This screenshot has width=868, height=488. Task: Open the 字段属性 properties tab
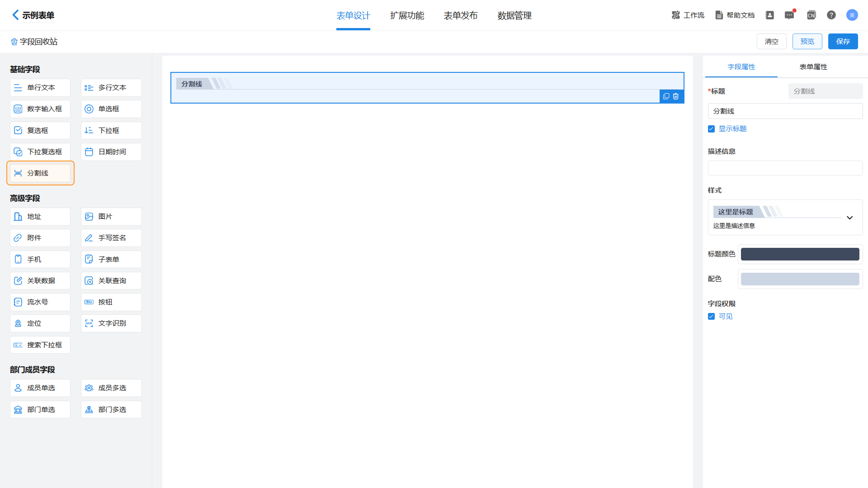(741, 67)
